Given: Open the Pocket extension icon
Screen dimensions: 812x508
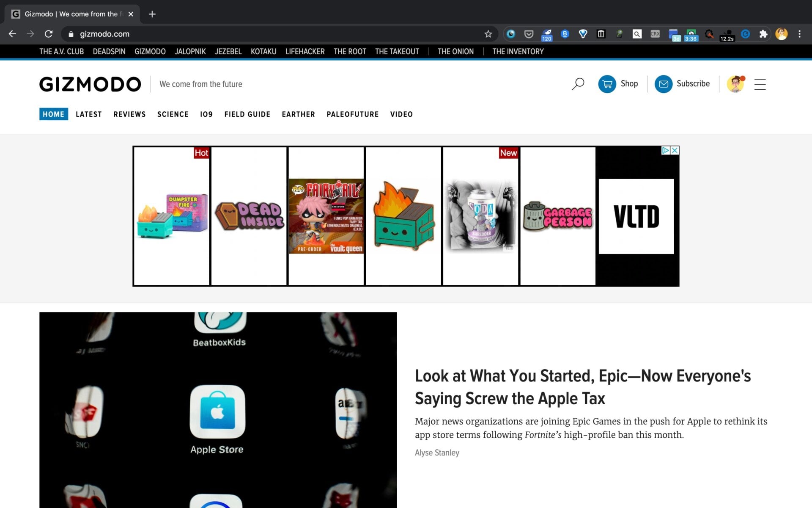Looking at the screenshot, I should pyautogui.click(x=529, y=34).
